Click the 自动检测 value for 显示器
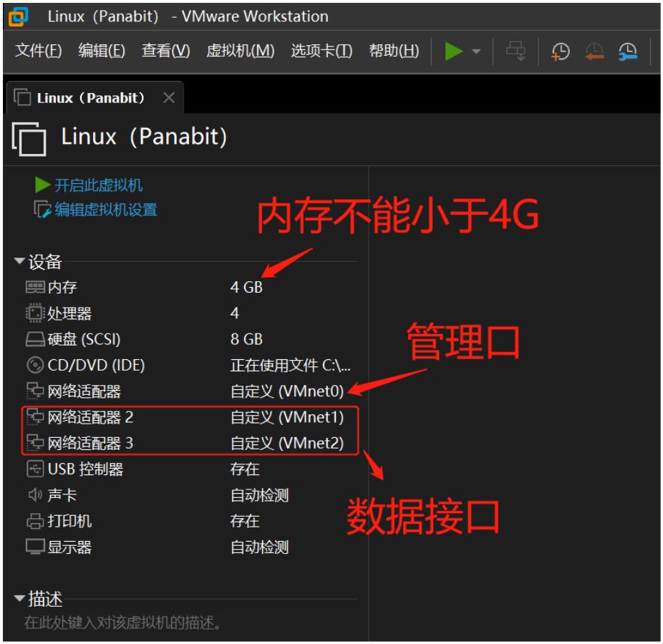This screenshot has width=663, height=644. coord(260,547)
